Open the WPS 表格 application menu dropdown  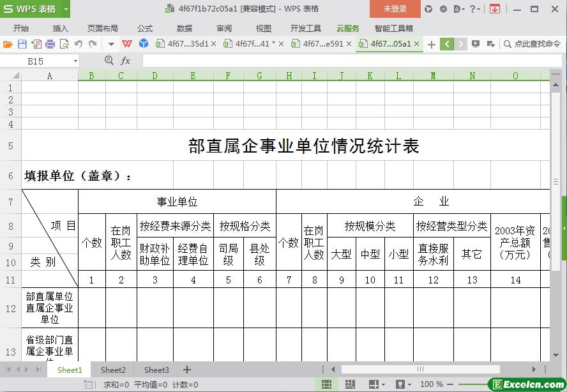[66, 9]
